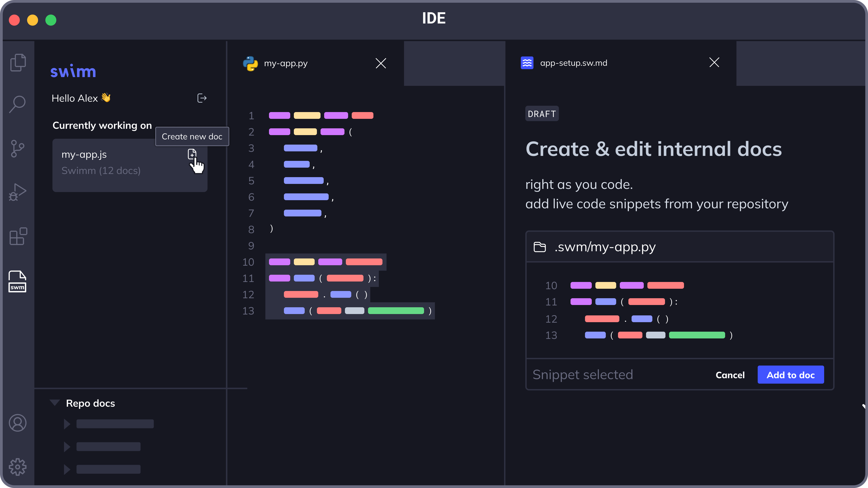868x488 pixels.
Task: Open the Manage settings gear icon
Action: coord(18,467)
